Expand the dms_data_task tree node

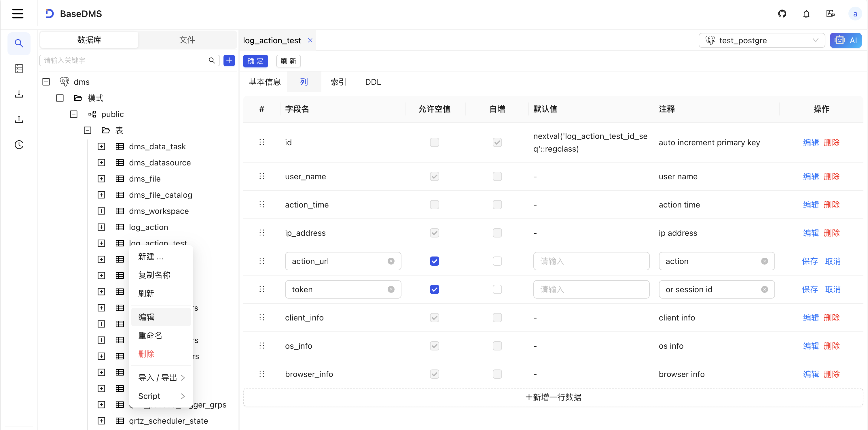pyautogui.click(x=101, y=146)
